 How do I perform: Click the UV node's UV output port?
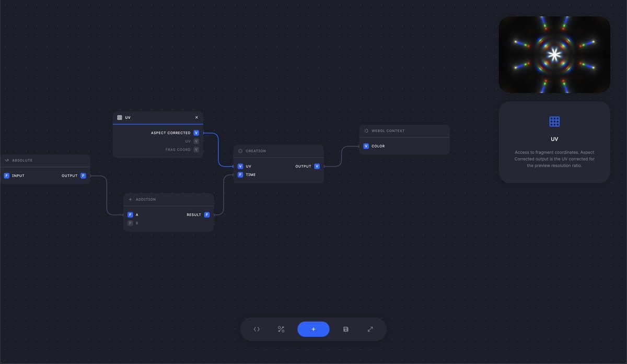[196, 141]
